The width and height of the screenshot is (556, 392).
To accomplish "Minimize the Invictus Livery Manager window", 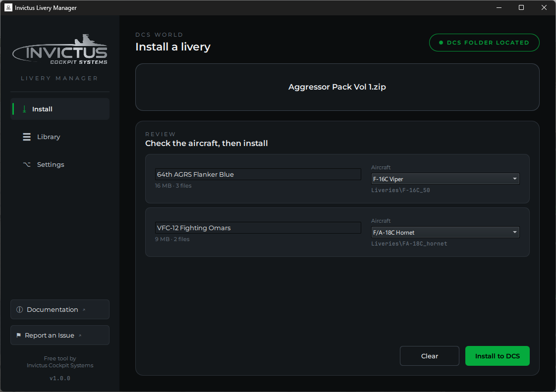I will [x=499, y=7].
